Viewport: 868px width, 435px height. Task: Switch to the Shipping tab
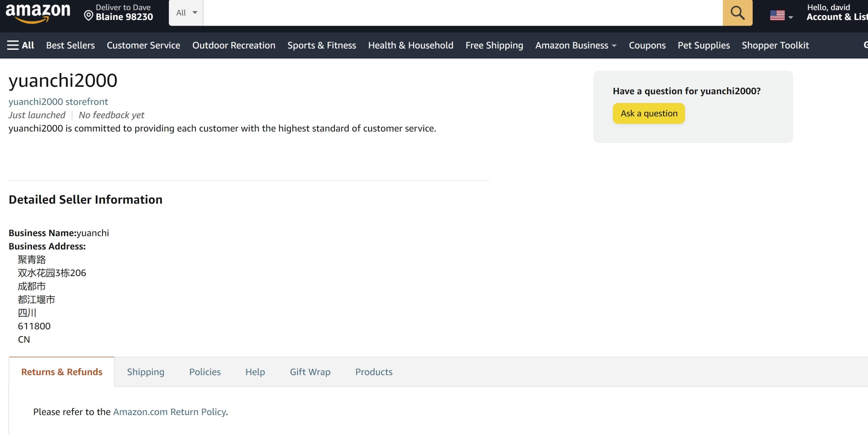click(x=146, y=372)
